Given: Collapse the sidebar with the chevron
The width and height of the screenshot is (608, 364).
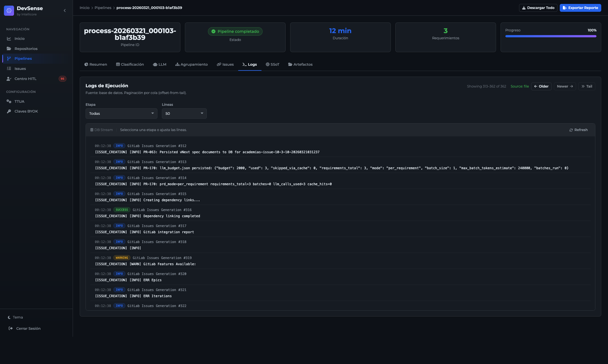Looking at the screenshot, I should tap(65, 11).
